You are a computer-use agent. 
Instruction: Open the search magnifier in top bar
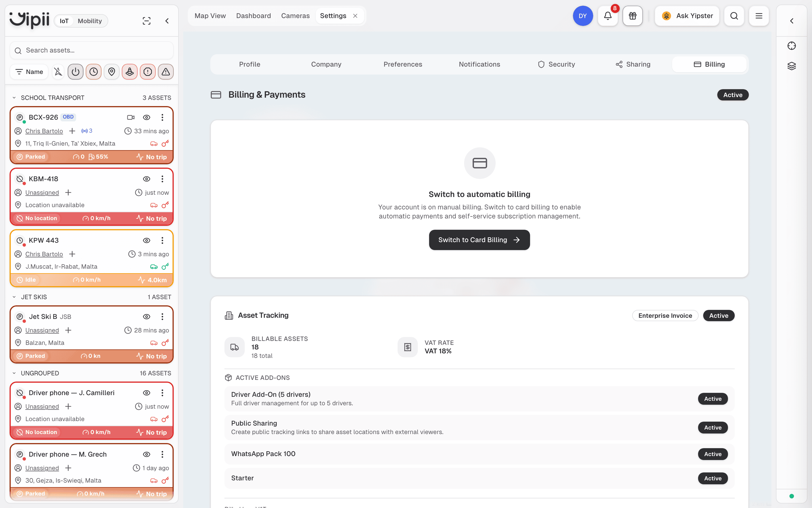click(x=734, y=16)
